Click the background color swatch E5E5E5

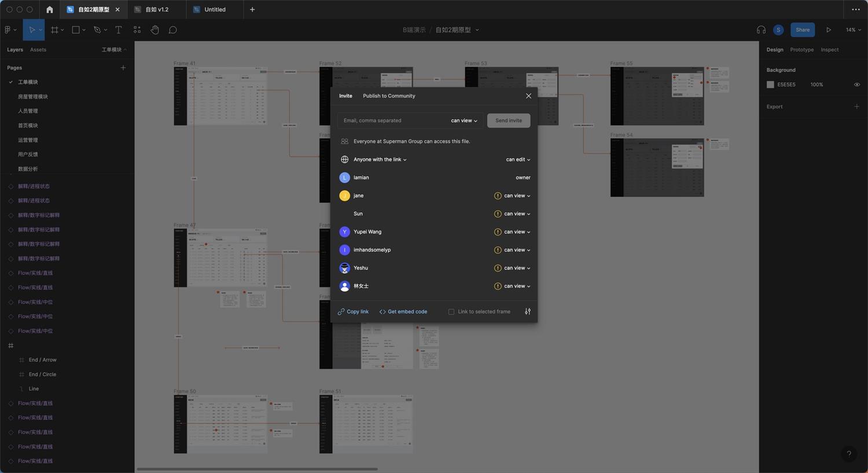point(770,85)
